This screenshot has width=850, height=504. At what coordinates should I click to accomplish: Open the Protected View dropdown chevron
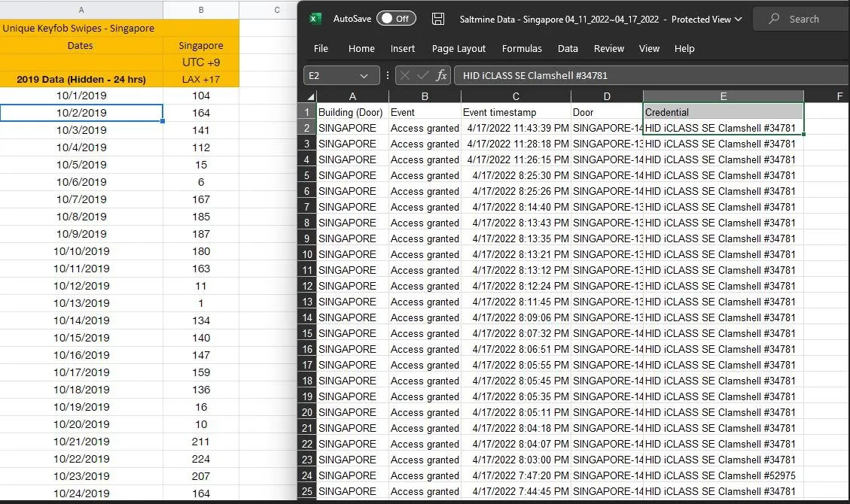[738, 20]
